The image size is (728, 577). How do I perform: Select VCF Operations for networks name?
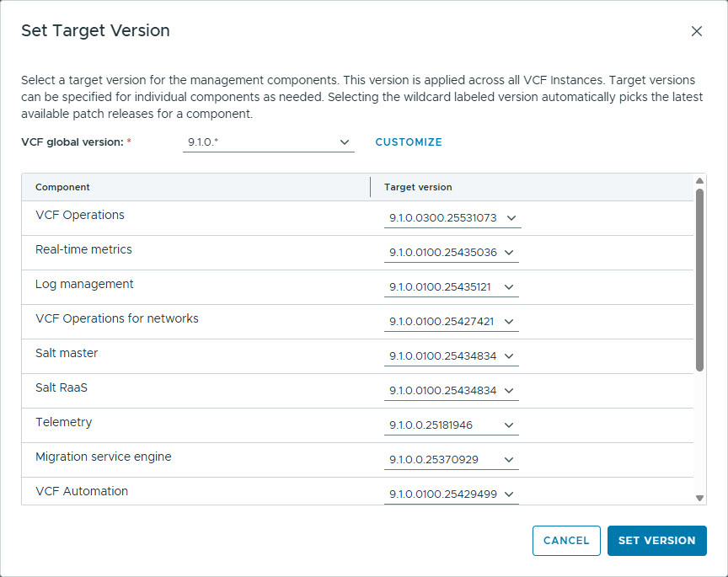(117, 318)
